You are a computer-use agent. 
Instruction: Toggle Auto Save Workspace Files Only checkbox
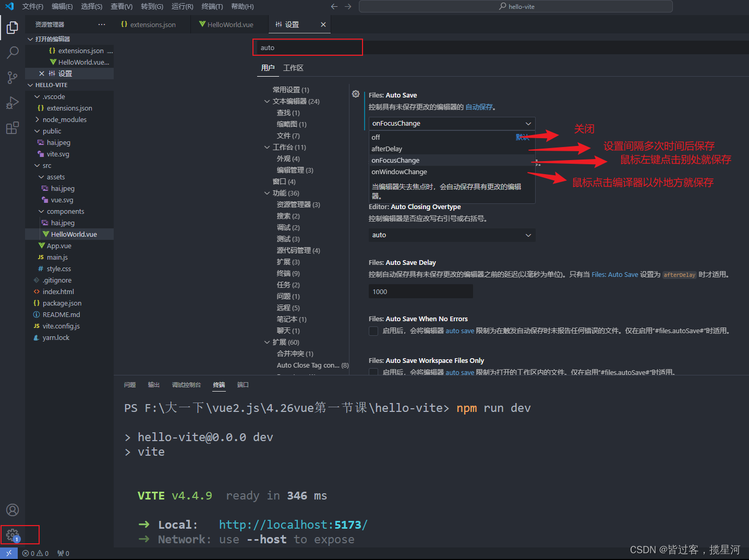click(x=373, y=372)
